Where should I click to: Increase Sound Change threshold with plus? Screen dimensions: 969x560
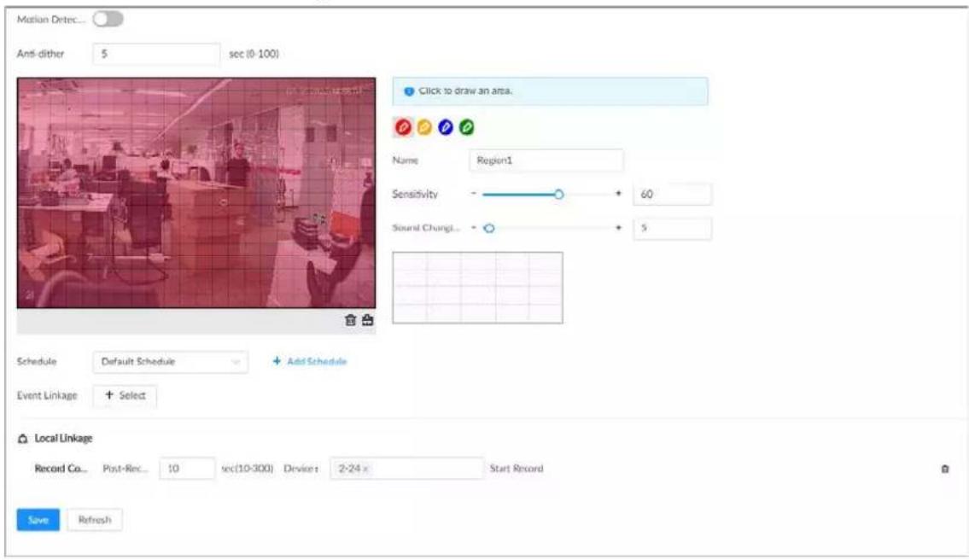coord(618,227)
